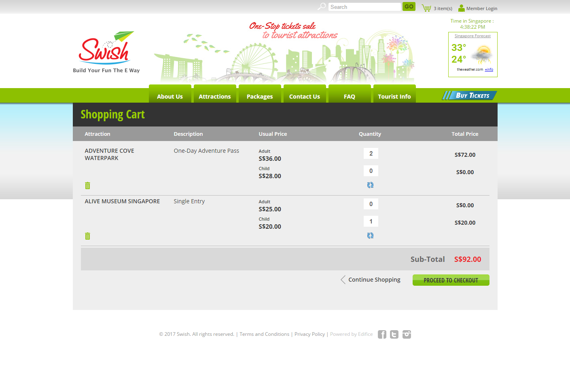Open the Packages menu
This screenshot has height=392, width=570.
pos(260,94)
